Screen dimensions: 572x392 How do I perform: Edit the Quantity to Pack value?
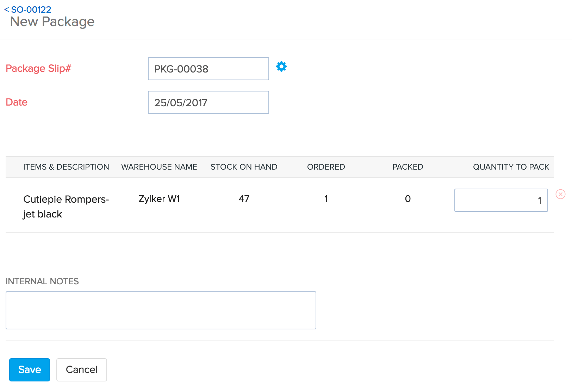point(501,200)
